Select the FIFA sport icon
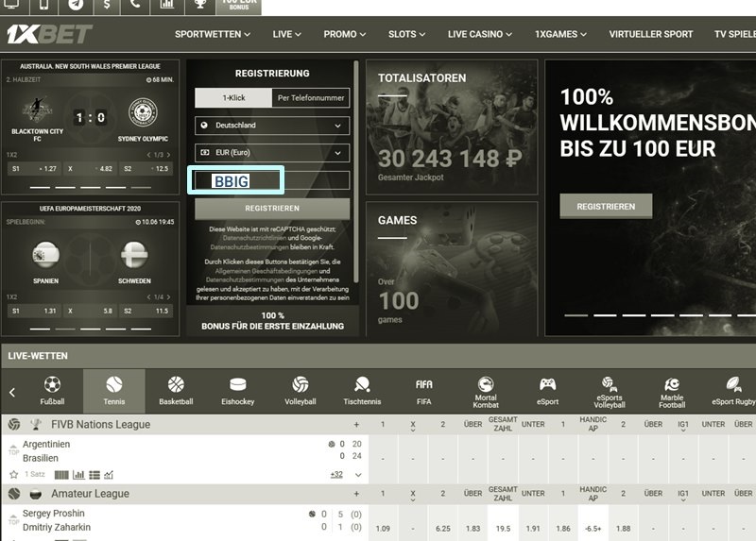This screenshot has width=756, height=541. point(423,391)
